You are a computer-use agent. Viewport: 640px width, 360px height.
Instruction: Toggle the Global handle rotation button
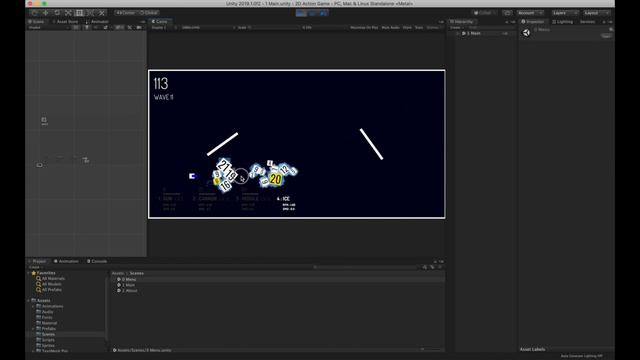149,13
